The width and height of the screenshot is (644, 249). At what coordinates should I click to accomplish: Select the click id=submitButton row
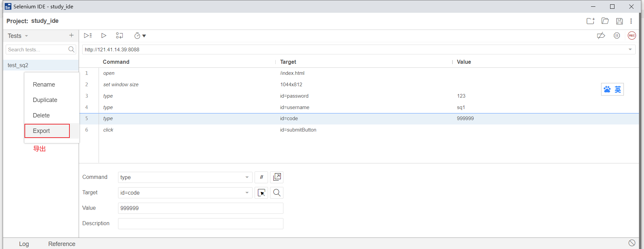[x=359, y=130]
